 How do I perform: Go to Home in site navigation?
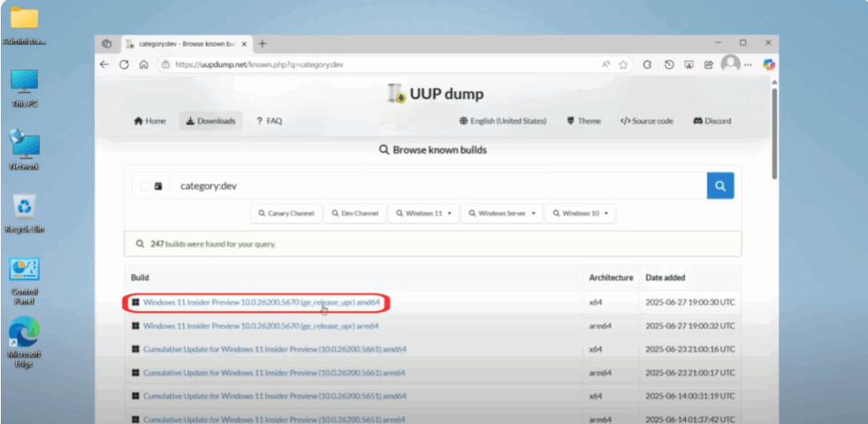(x=150, y=121)
